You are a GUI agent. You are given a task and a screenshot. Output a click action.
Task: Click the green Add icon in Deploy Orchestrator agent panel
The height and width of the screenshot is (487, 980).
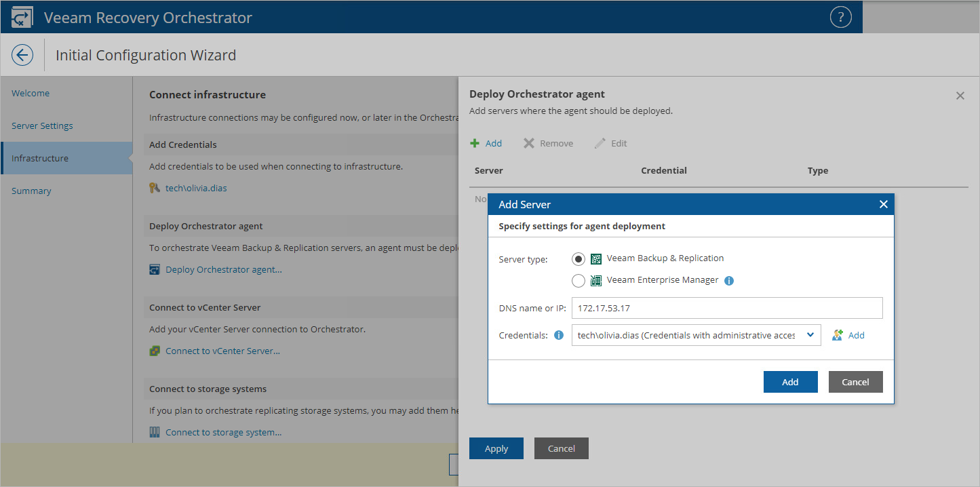pos(475,143)
